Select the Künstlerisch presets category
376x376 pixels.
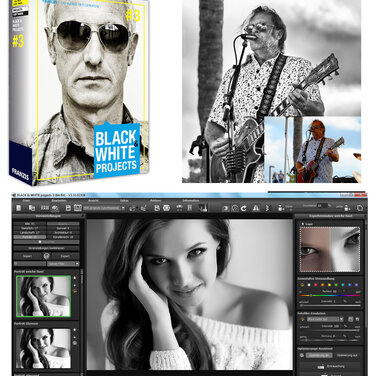pyautogui.click(x=63, y=237)
